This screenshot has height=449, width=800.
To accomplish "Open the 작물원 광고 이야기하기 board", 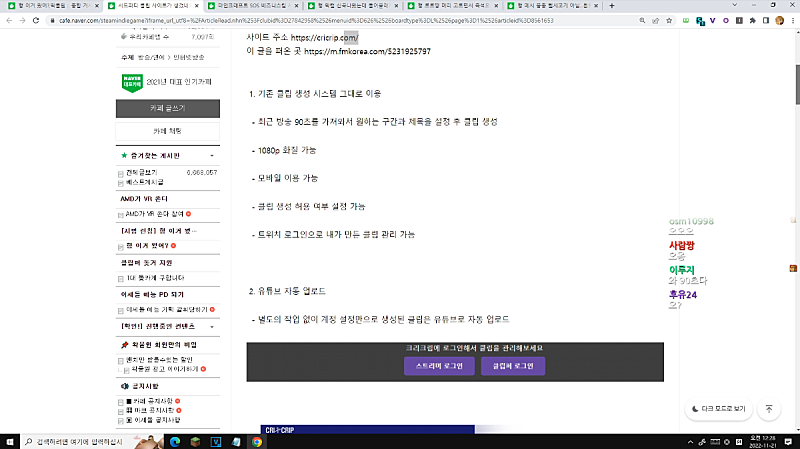I will pyautogui.click(x=165, y=369).
